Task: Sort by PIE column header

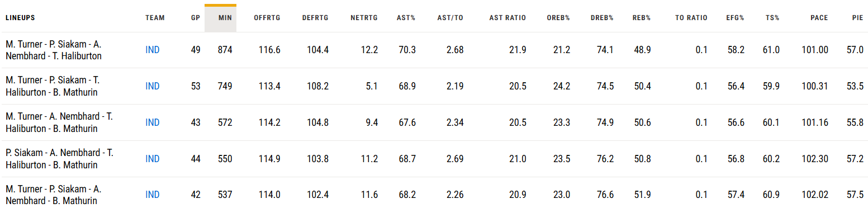Action: pos(858,18)
